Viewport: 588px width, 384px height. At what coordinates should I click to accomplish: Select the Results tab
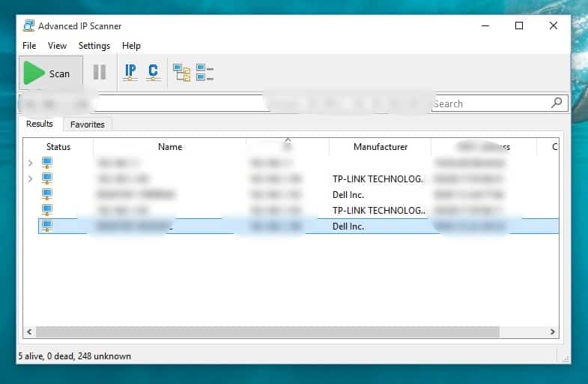pos(40,124)
